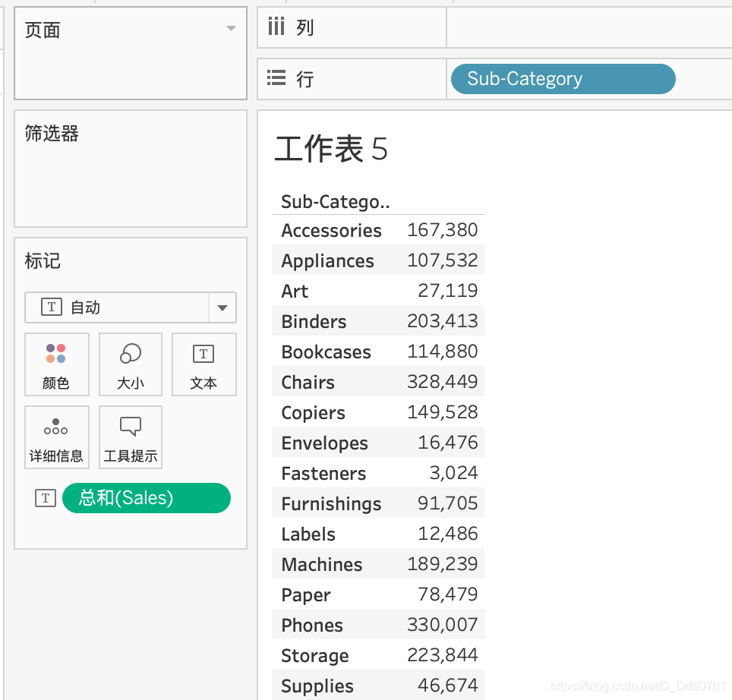This screenshot has width=732, height=700.
Task: Select the Phones row label
Action: [312, 626]
